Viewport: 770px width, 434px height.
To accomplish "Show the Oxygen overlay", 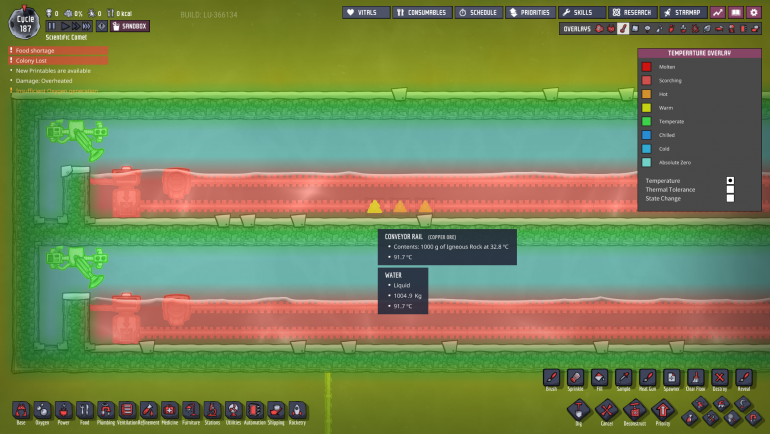I will coord(599,29).
